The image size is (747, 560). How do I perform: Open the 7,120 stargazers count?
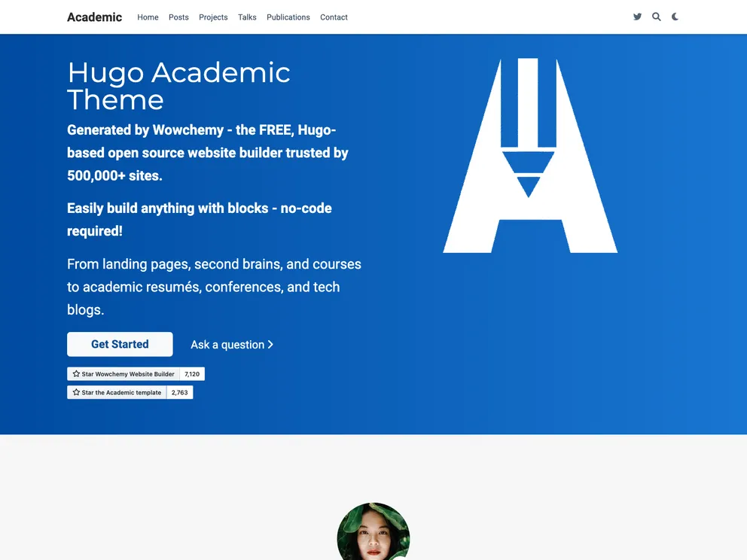192,374
